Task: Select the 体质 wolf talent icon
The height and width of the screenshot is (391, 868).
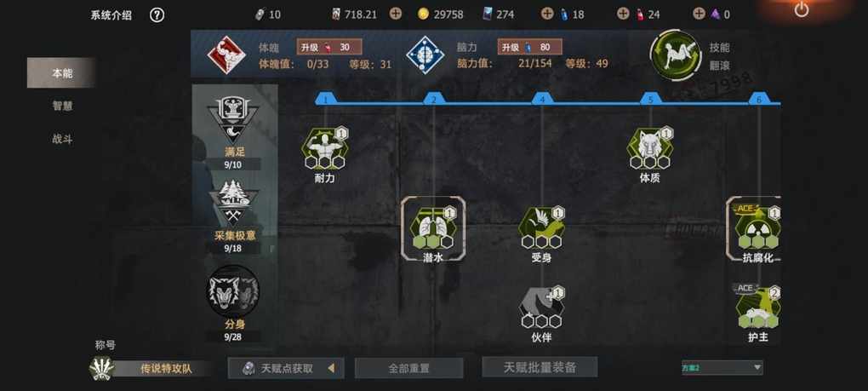Action: [x=650, y=148]
